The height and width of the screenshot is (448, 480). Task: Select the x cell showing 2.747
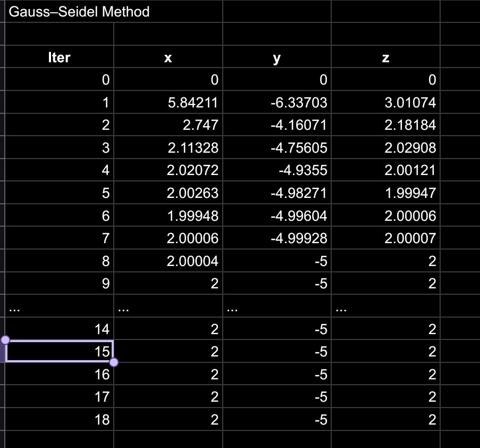[168, 125]
